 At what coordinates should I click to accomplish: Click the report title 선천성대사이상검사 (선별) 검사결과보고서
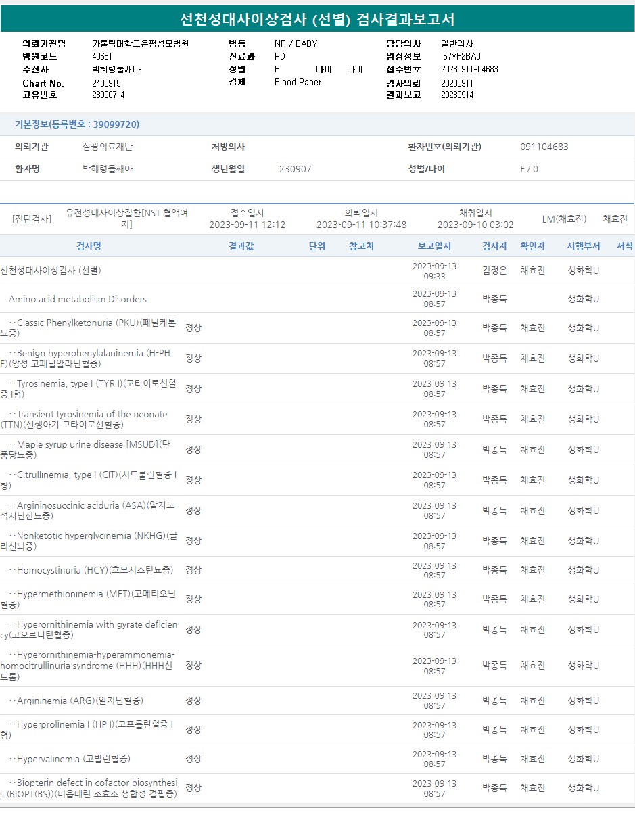tap(317, 19)
